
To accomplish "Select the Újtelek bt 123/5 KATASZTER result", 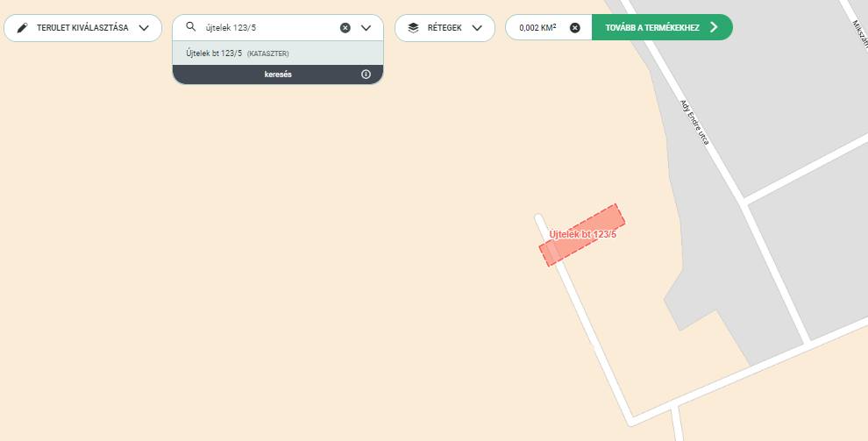I will (x=278, y=53).
